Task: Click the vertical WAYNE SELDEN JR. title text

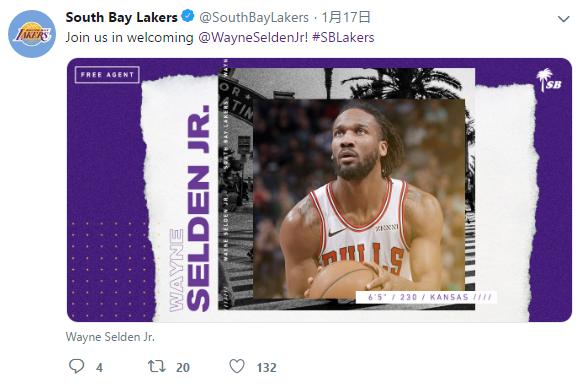Action: pyautogui.click(x=189, y=209)
